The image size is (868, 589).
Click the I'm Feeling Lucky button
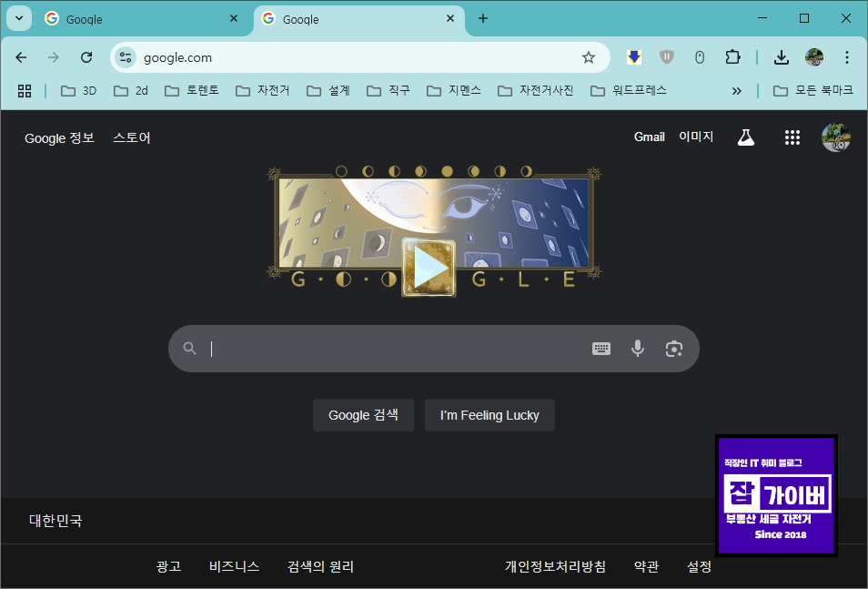[x=490, y=415]
